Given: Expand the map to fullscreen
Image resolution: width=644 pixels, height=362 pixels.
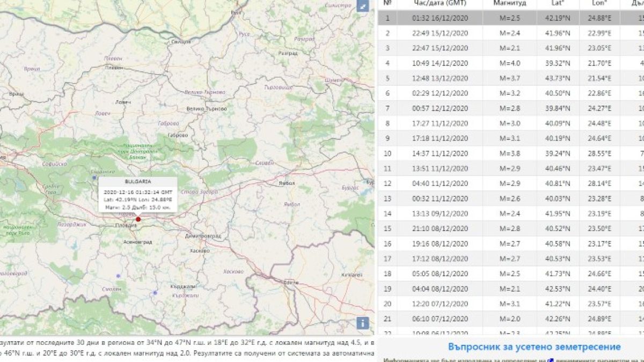Looking at the screenshot, I should click(x=363, y=7).
